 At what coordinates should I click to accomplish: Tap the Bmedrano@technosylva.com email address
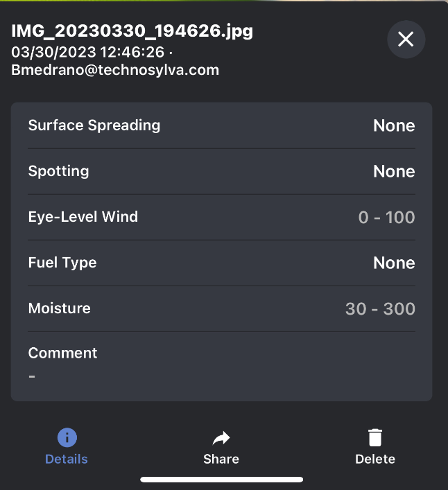pos(115,70)
